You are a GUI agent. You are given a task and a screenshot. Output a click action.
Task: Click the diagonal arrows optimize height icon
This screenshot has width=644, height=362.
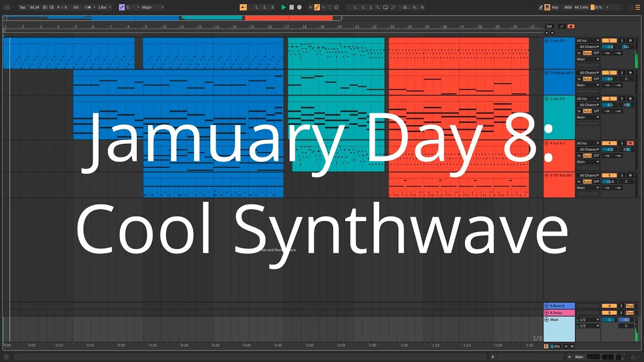[562, 26]
